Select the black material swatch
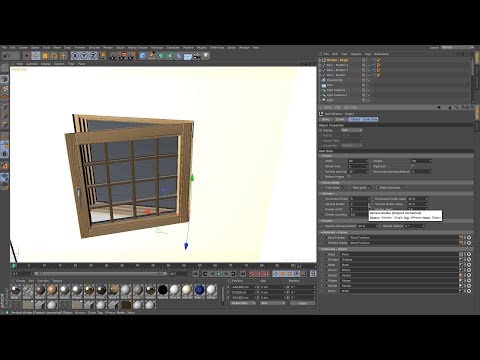The width and height of the screenshot is (480, 360). click(x=163, y=290)
